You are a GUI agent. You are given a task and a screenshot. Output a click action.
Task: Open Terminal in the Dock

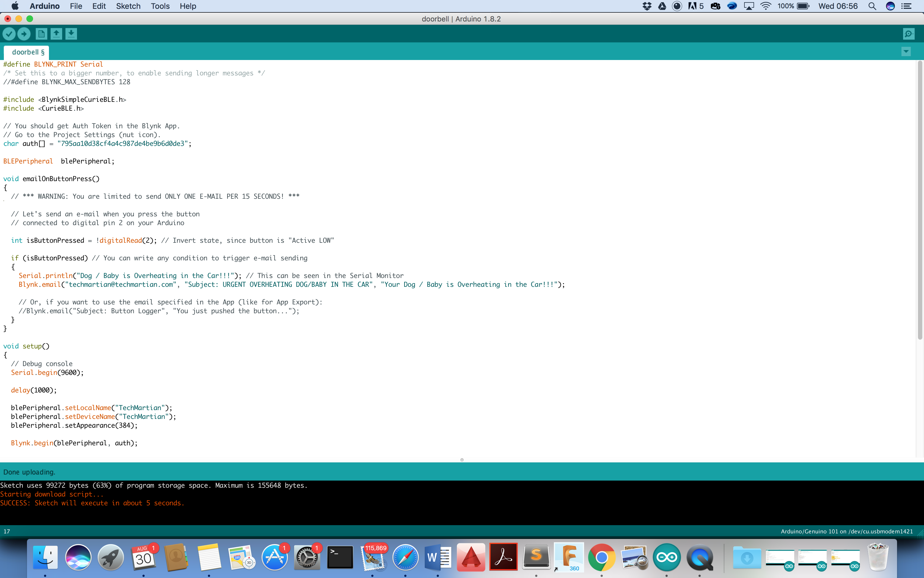tap(340, 557)
